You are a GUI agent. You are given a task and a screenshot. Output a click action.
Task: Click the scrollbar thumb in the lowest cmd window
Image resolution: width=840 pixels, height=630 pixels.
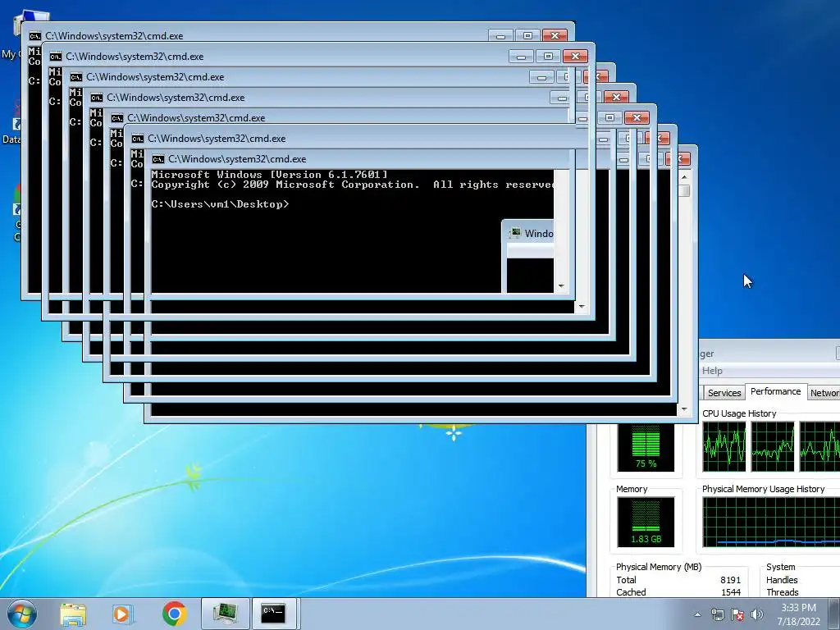click(x=684, y=190)
